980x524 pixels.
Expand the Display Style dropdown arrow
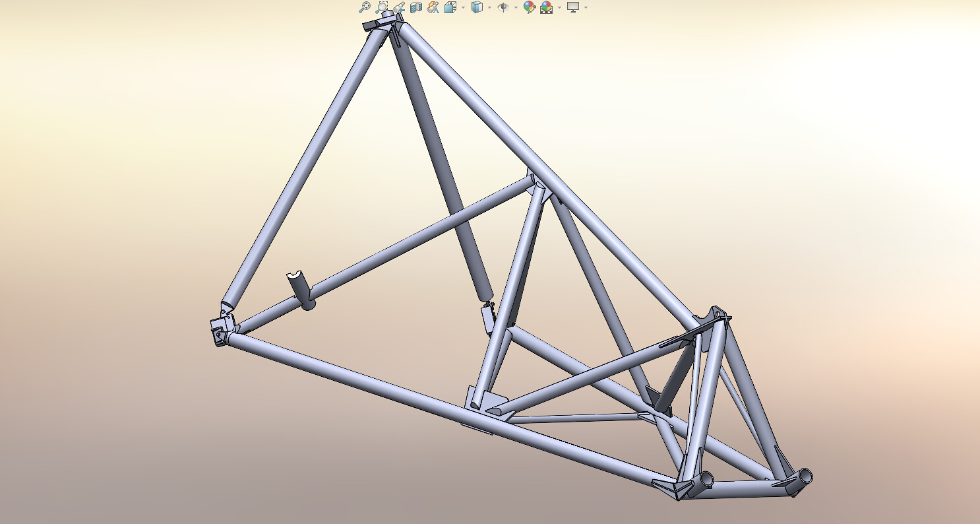click(x=489, y=8)
